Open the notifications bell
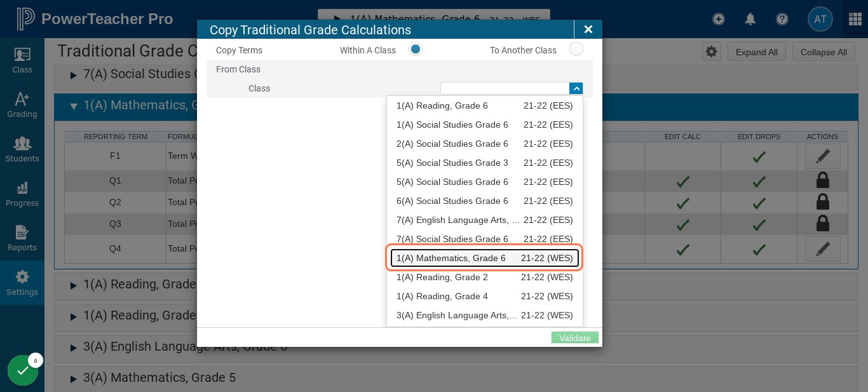Image resolution: width=868 pixels, height=392 pixels. click(750, 19)
